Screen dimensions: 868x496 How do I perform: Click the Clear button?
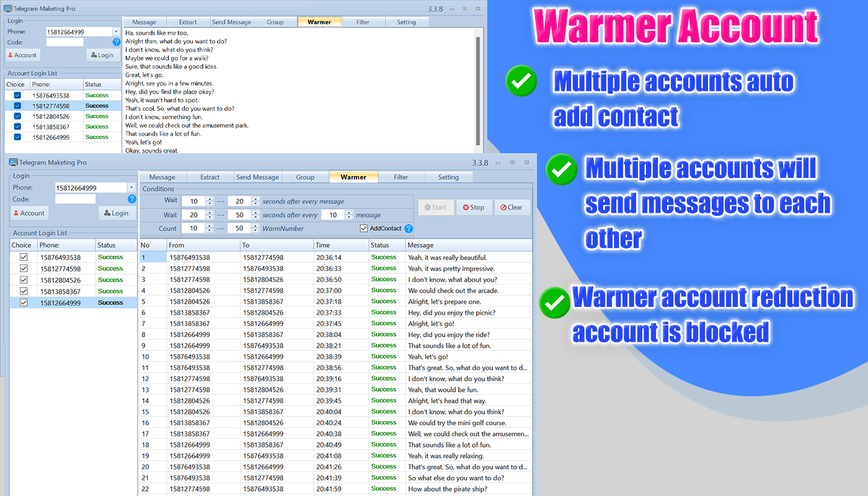512,208
